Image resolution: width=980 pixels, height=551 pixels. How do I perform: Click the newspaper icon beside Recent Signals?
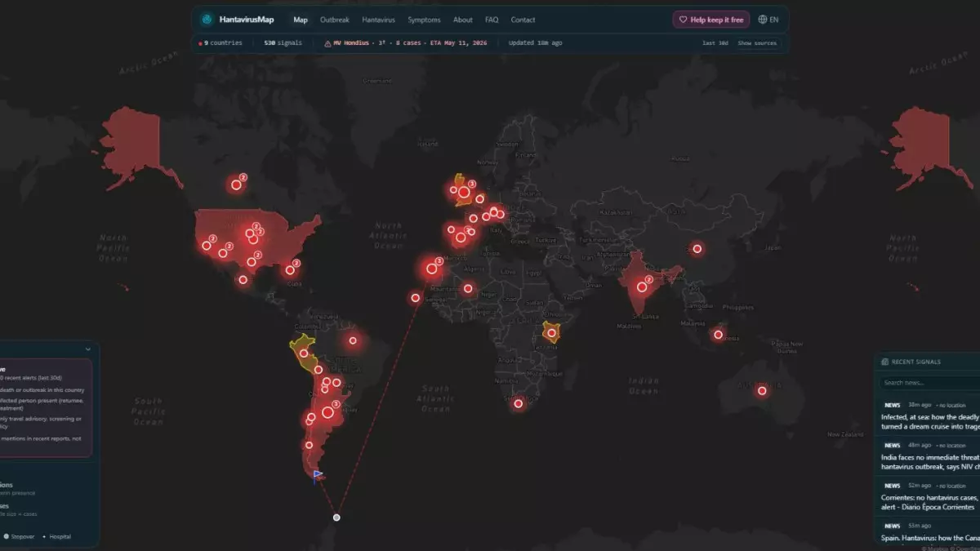coord(884,362)
